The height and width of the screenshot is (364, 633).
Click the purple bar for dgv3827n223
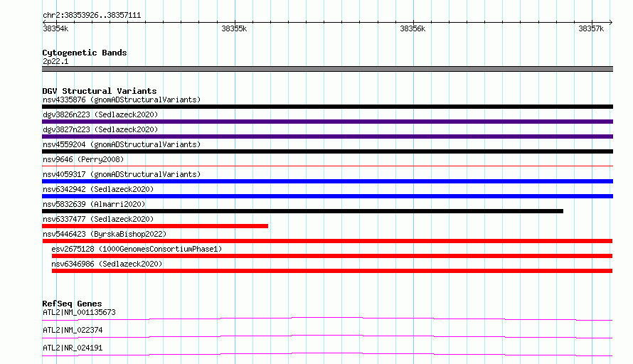point(327,136)
